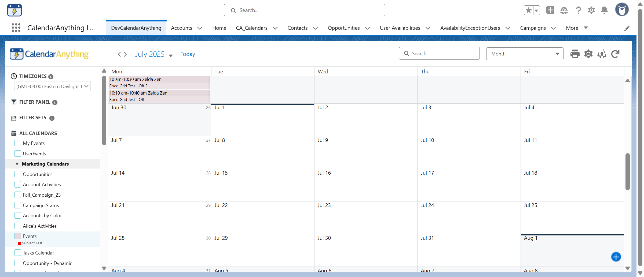Click the blue add event plus button

(x=616, y=257)
